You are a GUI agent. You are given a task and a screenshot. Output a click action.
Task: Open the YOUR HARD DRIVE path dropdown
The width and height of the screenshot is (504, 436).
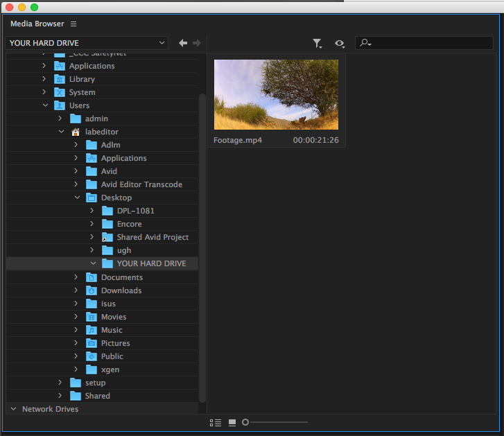87,43
